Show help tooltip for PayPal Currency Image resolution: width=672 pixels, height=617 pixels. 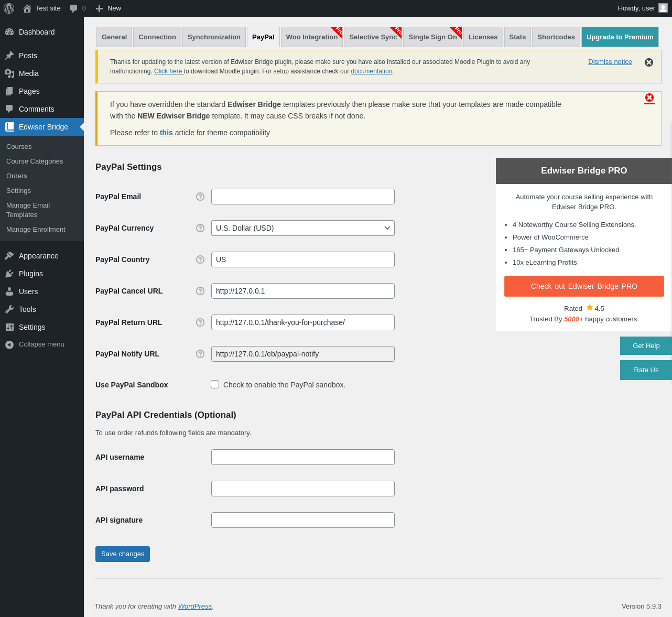click(200, 228)
